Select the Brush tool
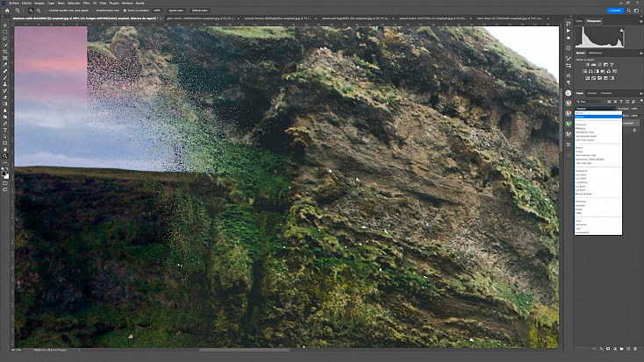The width and height of the screenshot is (644, 362). (5, 78)
